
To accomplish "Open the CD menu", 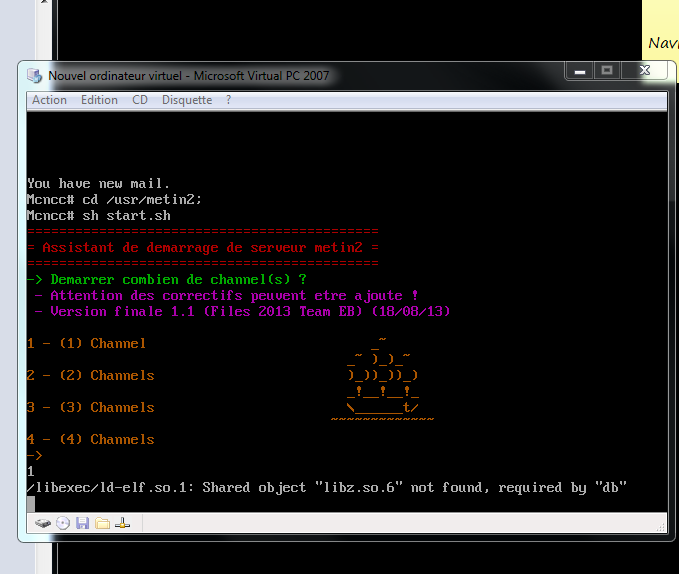I will coord(140,100).
